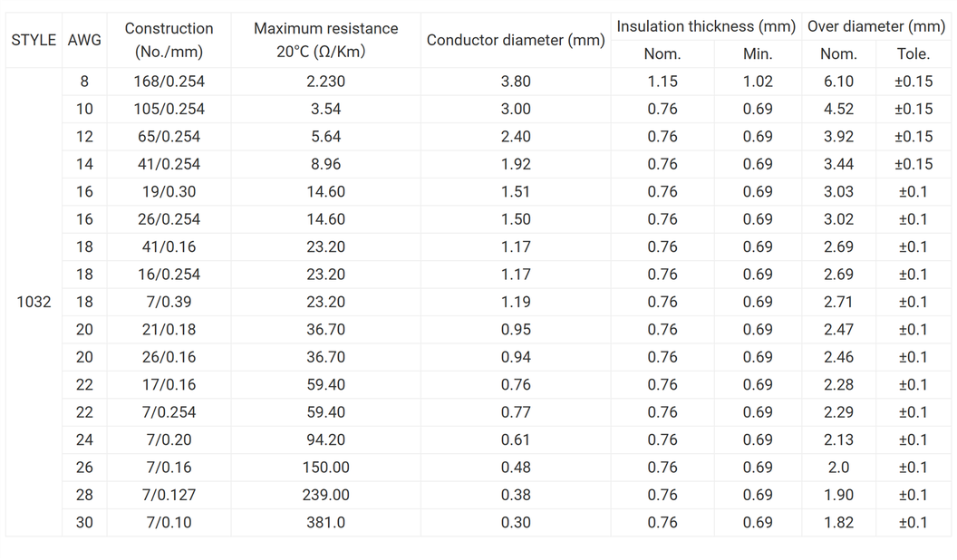The height and width of the screenshot is (560, 957).
Task: Click the 1.15 insulation thickness cell
Action: click(662, 82)
